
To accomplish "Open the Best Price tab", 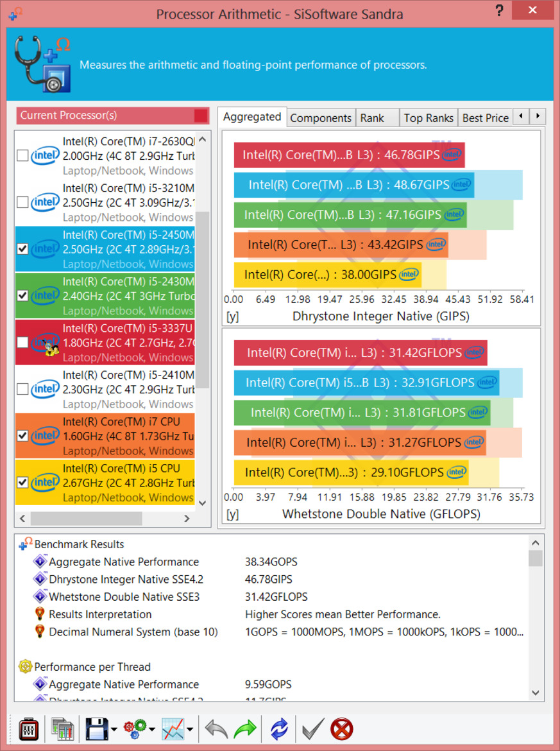I will 486,118.
